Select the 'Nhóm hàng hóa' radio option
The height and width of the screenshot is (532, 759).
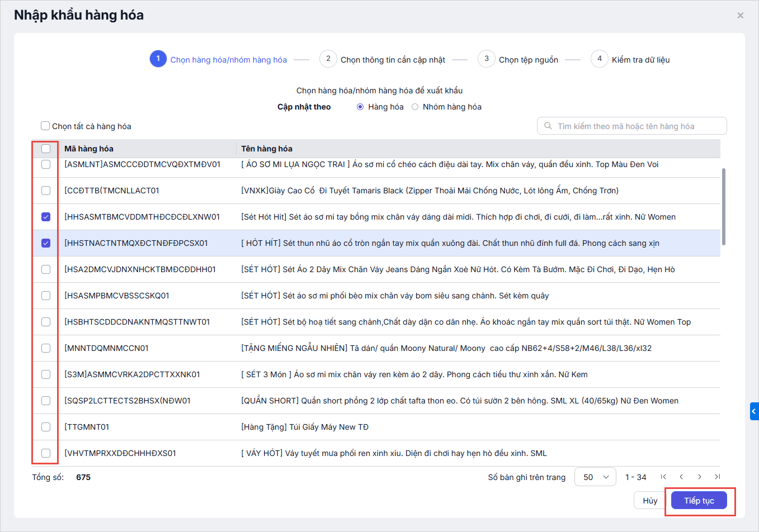click(415, 107)
